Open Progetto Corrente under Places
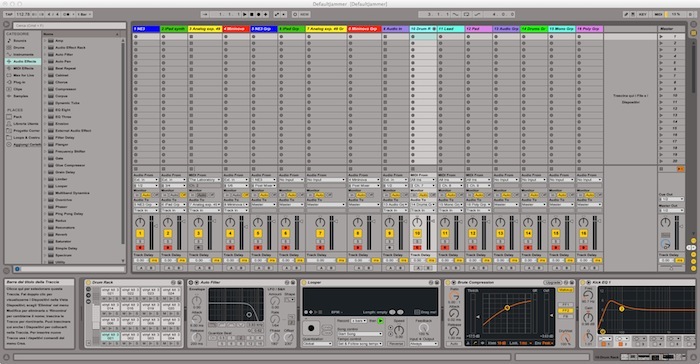The height and width of the screenshot is (364, 700). (x=23, y=130)
